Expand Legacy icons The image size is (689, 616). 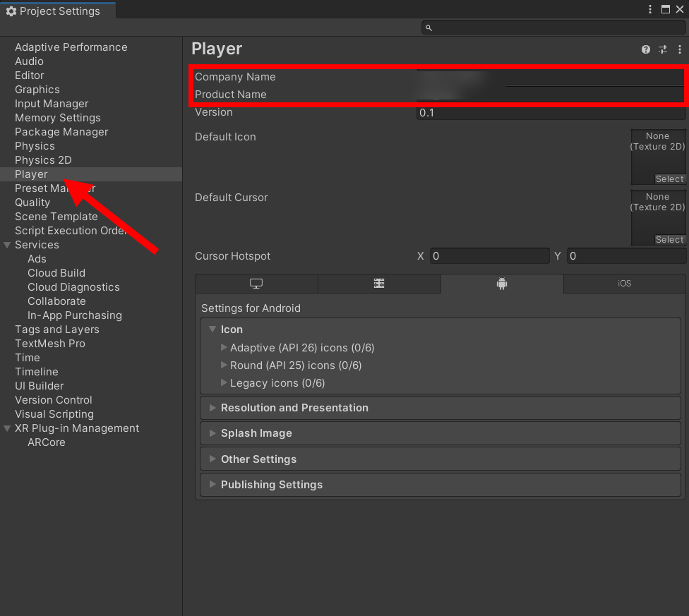coord(224,382)
